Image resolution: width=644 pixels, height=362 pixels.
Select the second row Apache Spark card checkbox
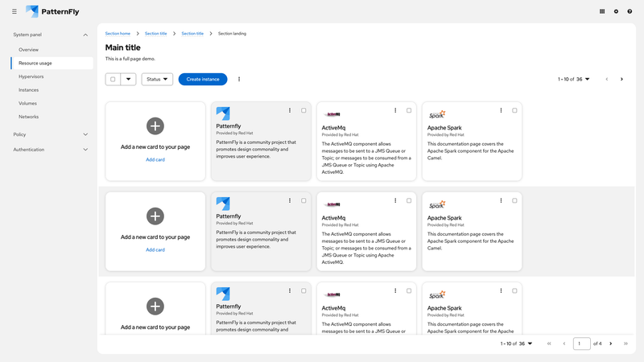click(514, 200)
